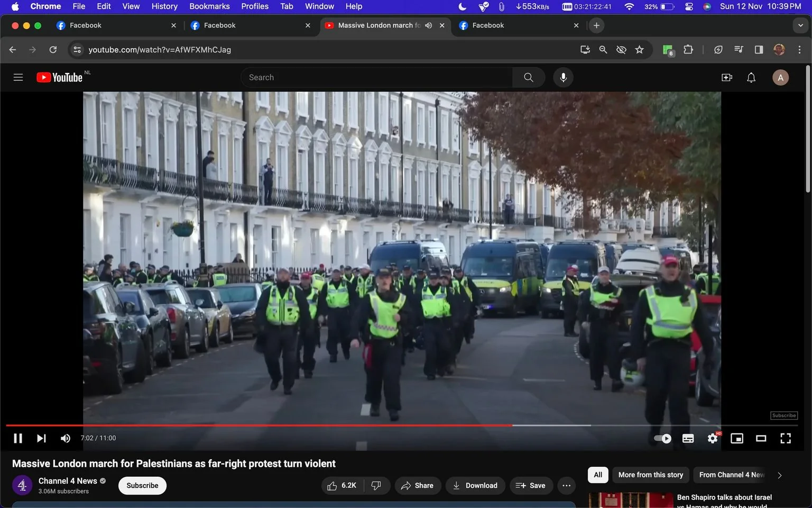Enable theater mode

tap(761, 438)
